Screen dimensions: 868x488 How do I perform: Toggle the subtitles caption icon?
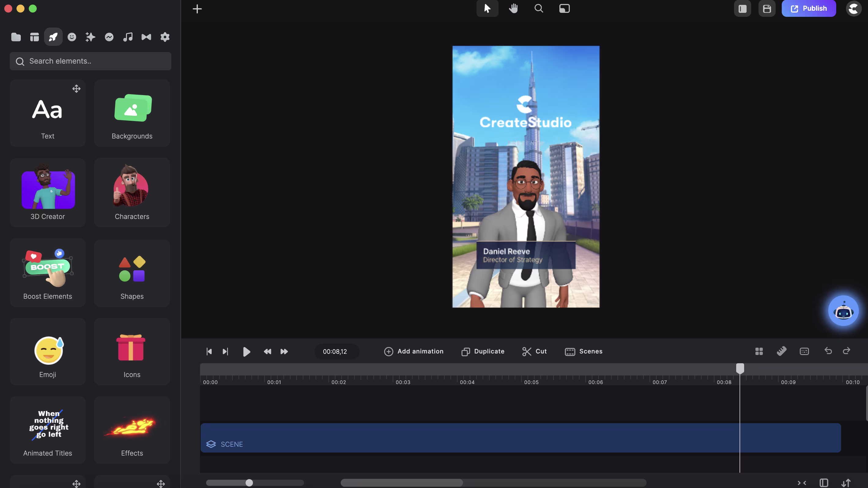(804, 351)
